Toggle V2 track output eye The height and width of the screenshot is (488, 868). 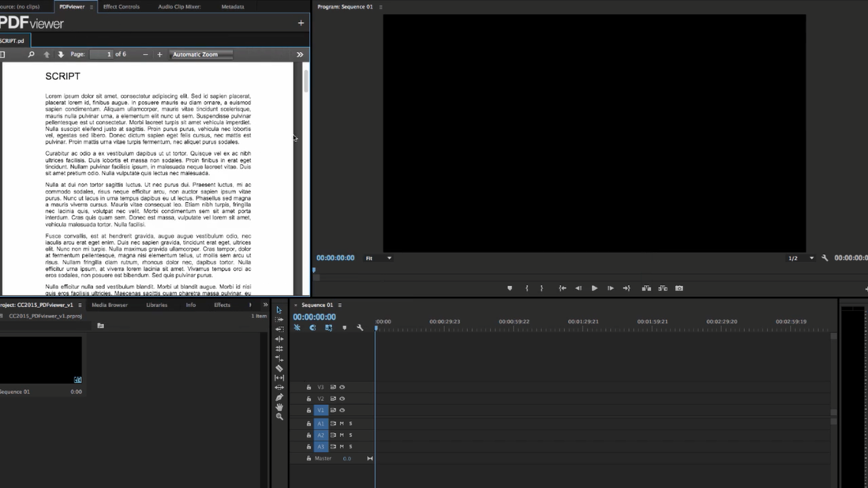tap(342, 399)
